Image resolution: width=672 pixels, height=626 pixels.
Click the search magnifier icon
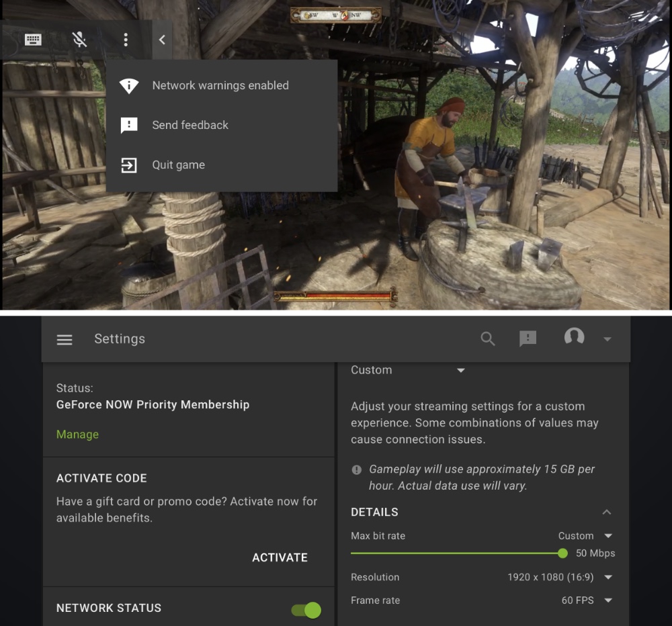(x=488, y=339)
